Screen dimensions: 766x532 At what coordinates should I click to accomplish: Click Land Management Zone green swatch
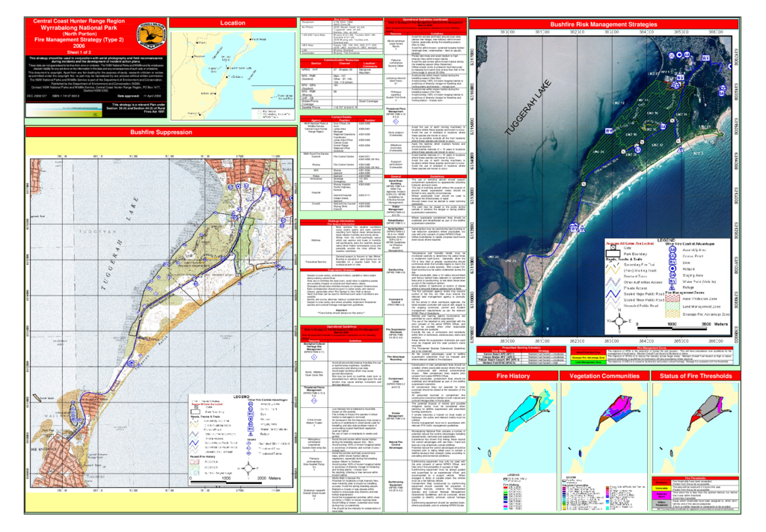672,306
